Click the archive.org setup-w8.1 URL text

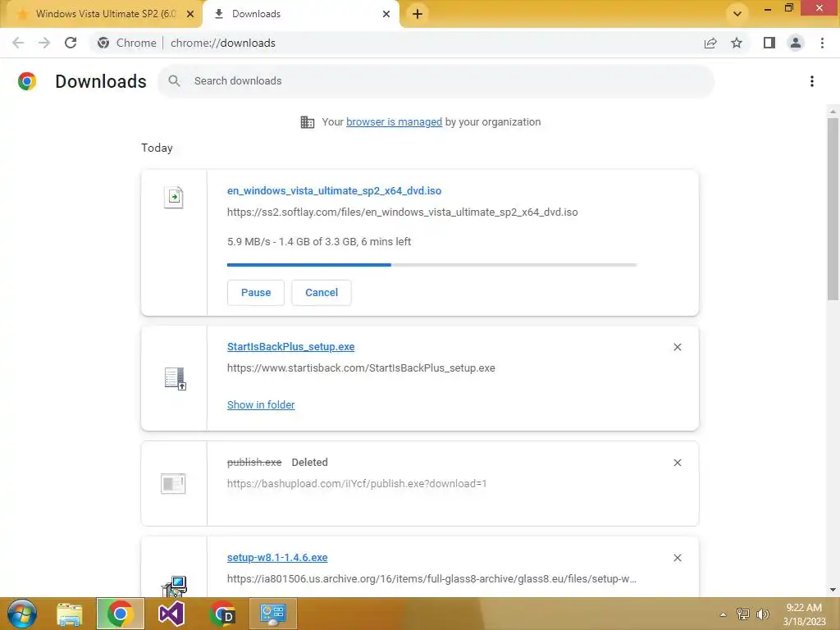click(431, 579)
